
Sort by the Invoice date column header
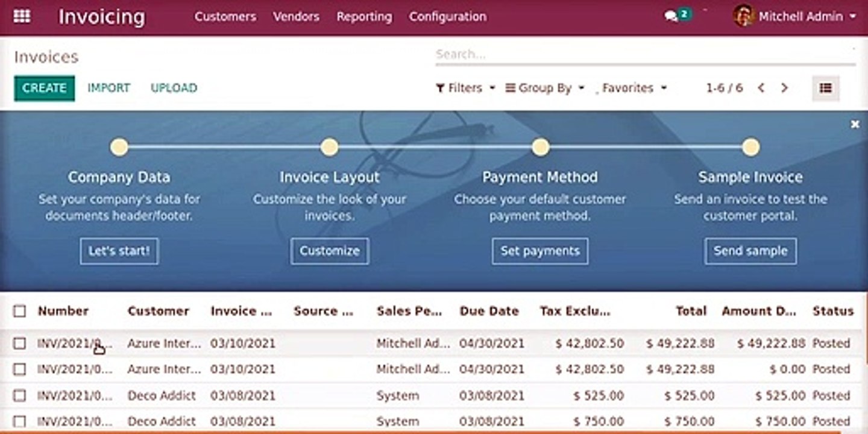click(x=242, y=311)
